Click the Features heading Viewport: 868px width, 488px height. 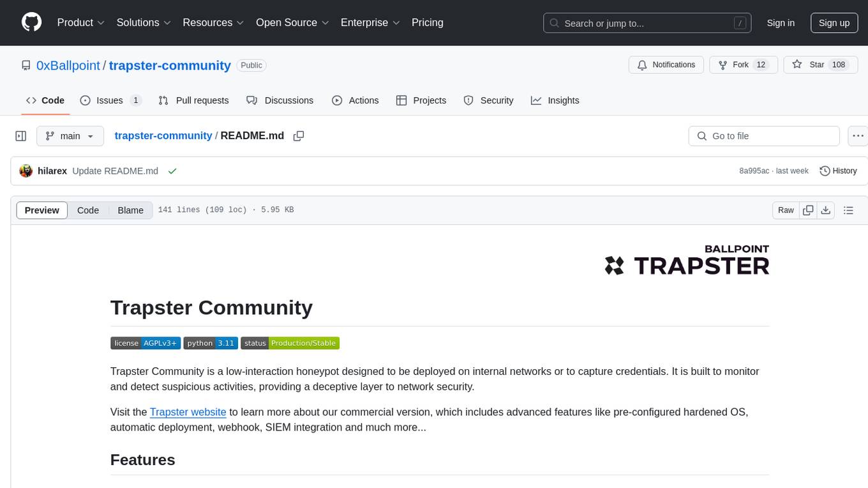143,460
